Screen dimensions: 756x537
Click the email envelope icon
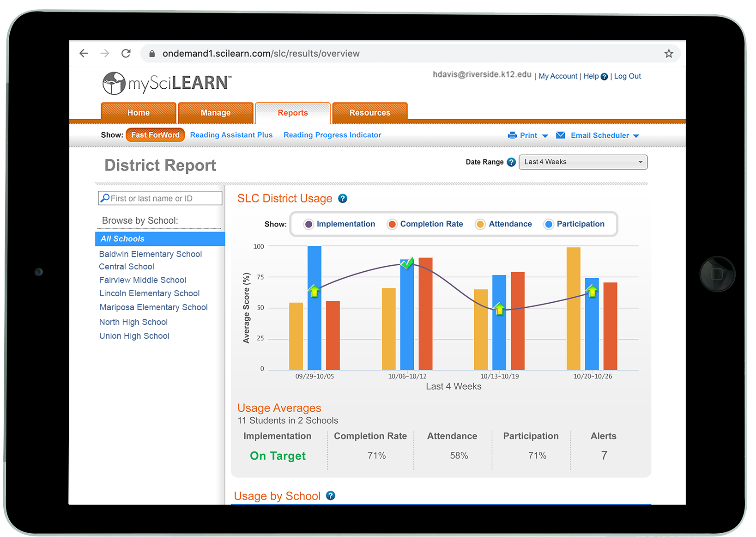pos(561,135)
